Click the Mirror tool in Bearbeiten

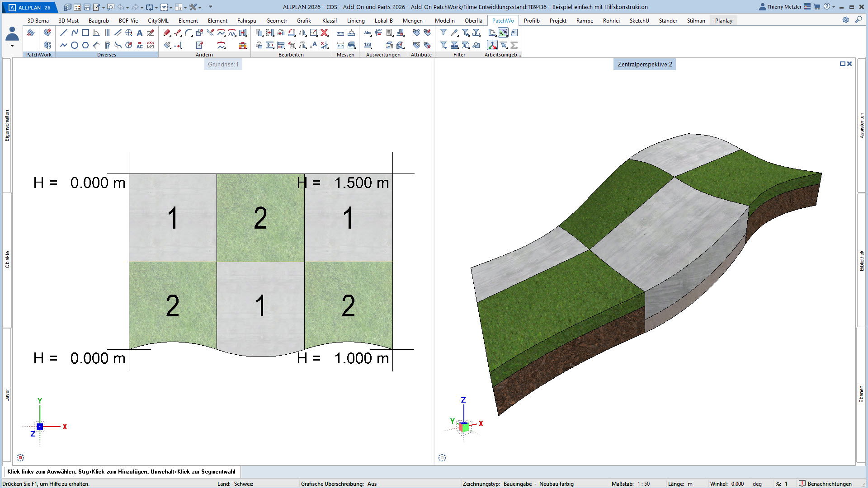tap(302, 33)
